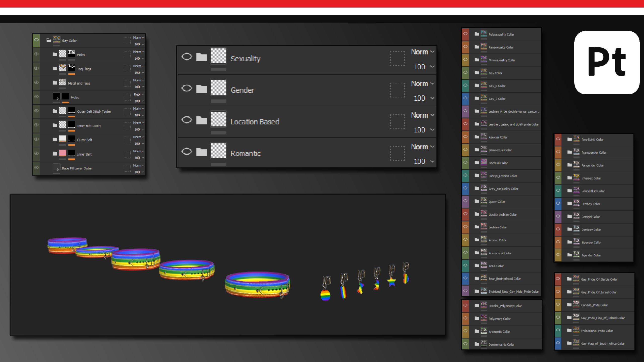Click the Substance Painter Pt logo
Image resolution: width=644 pixels, height=362 pixels.
(607, 63)
